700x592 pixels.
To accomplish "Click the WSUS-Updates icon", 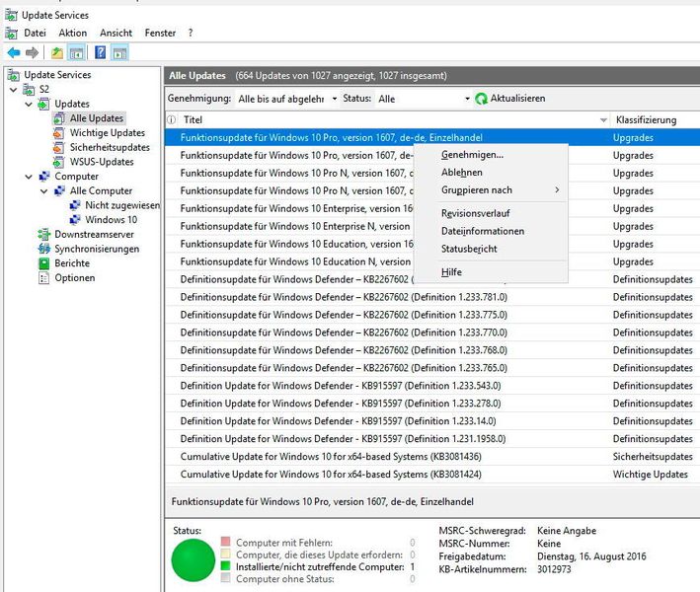I will coord(58,162).
